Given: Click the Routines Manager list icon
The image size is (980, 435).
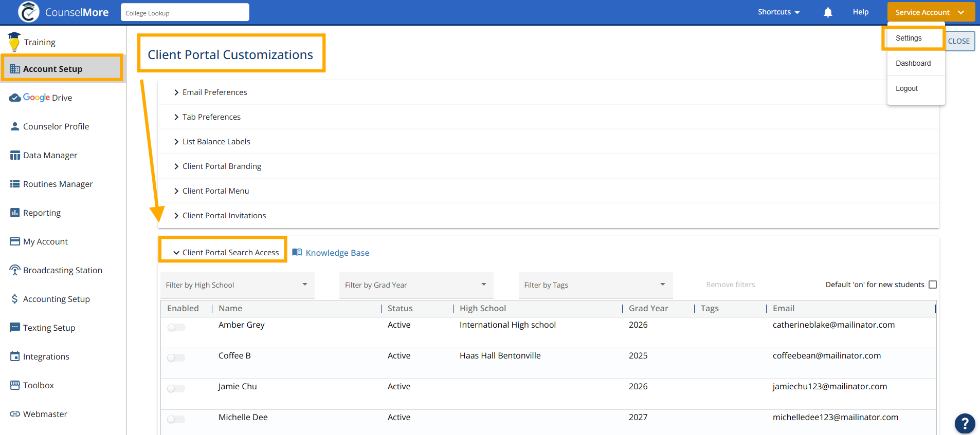Looking at the screenshot, I should pyautogui.click(x=15, y=184).
